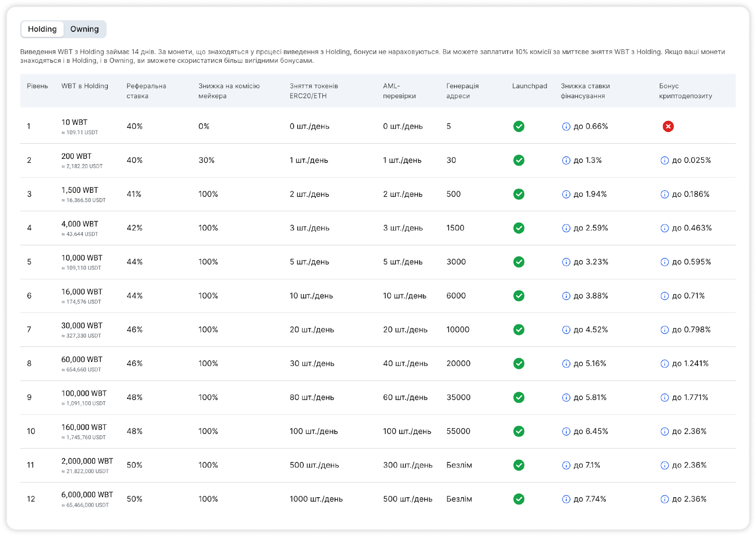Open info icon beside до 5.81%
The image size is (756, 536).
pos(566,398)
